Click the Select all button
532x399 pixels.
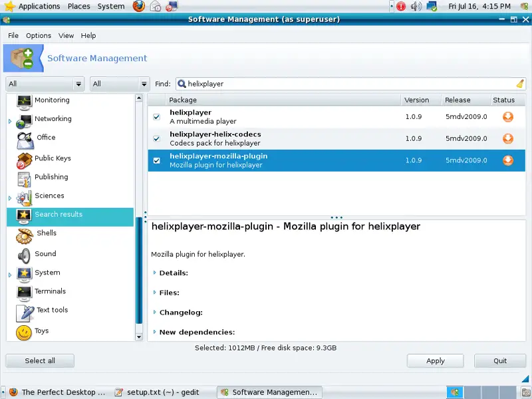[40, 360]
